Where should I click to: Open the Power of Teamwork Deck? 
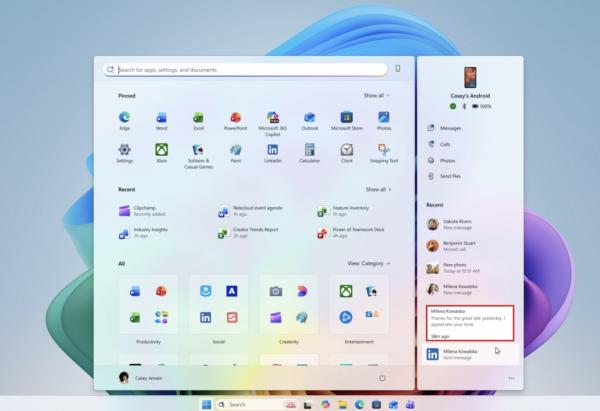(x=351, y=232)
